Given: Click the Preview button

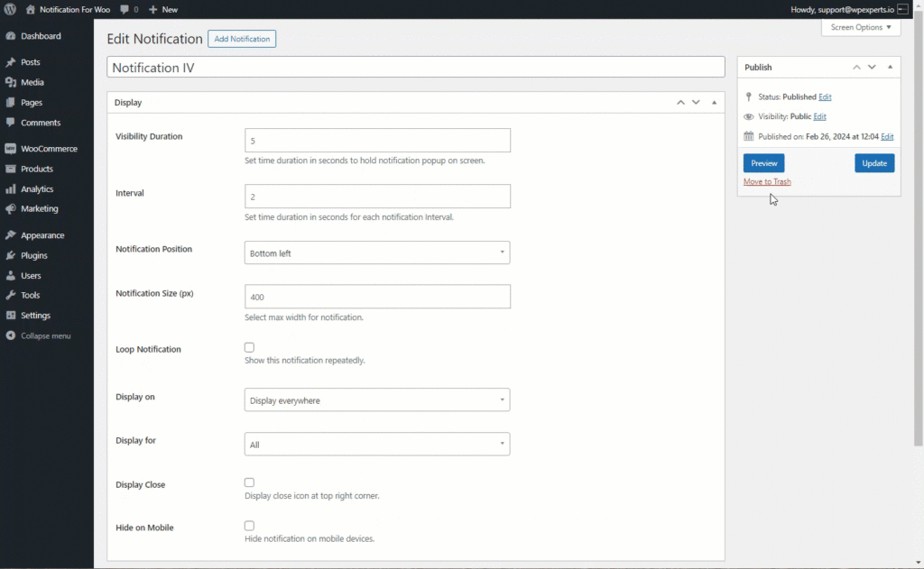Looking at the screenshot, I should point(763,163).
